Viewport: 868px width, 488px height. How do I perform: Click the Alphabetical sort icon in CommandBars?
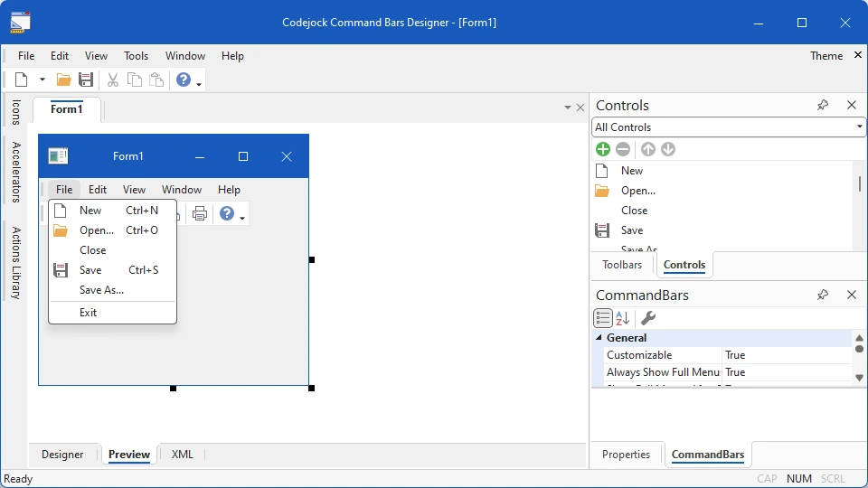(x=623, y=318)
